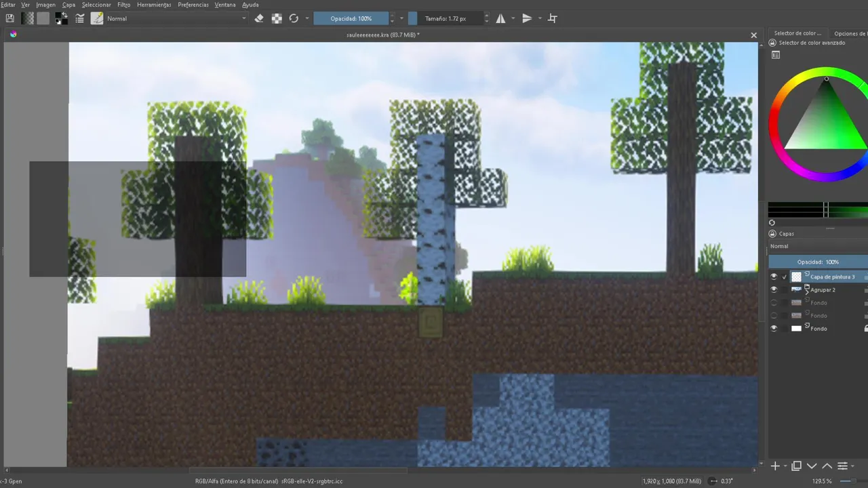Screen dimensions: 868x488
Task: Open dropdown arrow next to reload preset
Action: coord(307,19)
